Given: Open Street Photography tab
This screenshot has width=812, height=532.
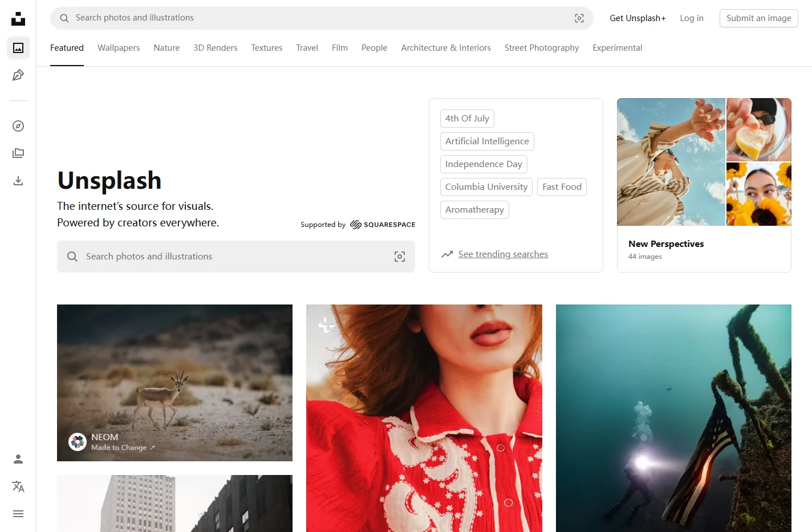Looking at the screenshot, I should [x=542, y=48].
